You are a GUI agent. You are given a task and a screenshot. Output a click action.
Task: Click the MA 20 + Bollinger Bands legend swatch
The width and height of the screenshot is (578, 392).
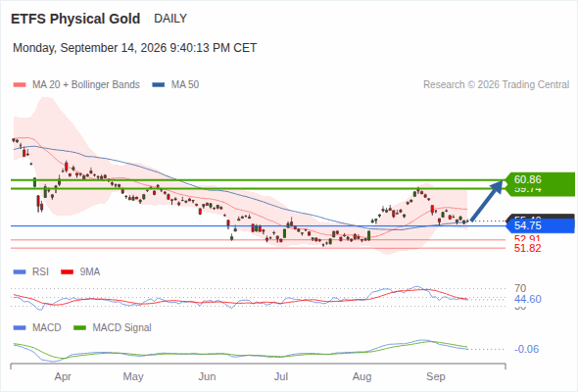pyautogui.click(x=20, y=85)
